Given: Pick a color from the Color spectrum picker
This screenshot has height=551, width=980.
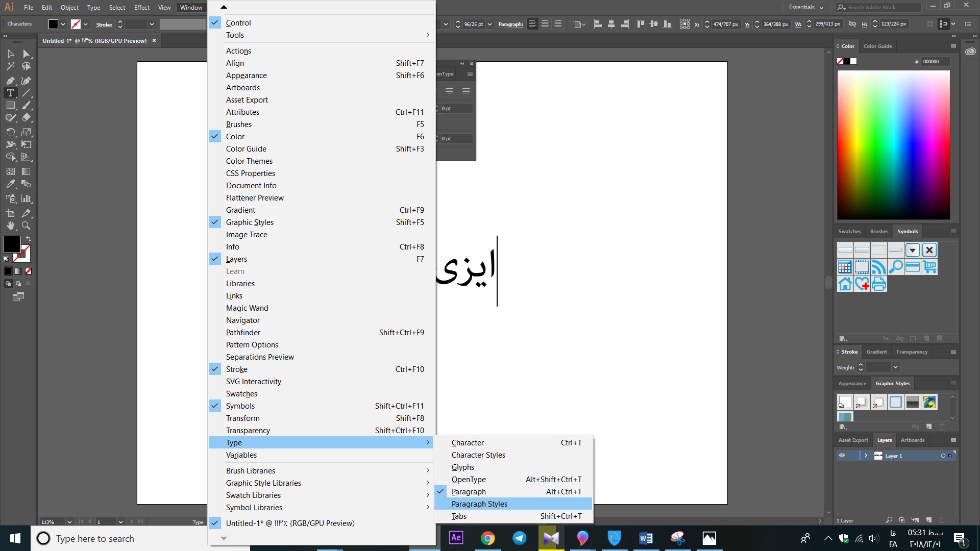Looking at the screenshot, I should click(x=893, y=145).
